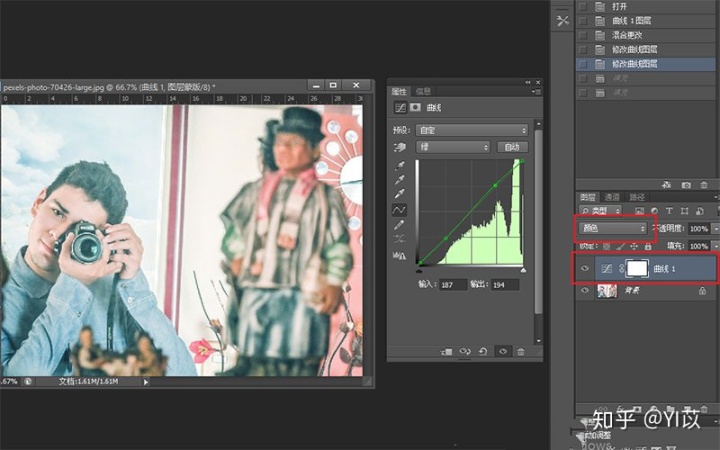The width and height of the screenshot is (720, 450).
Task: Reset curves to adjustment defaults
Action: (483, 352)
